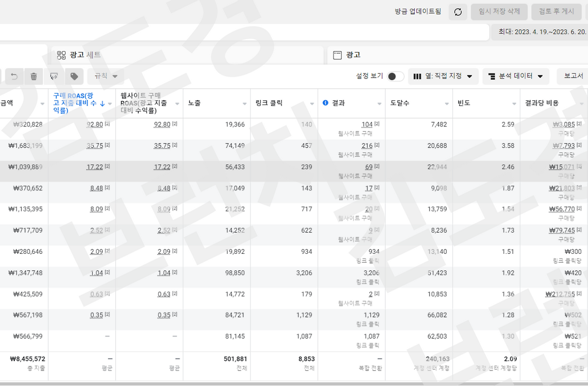Viewport: 588px width, 386px height.
Task: Open the 보고서 button
Action: (x=573, y=76)
